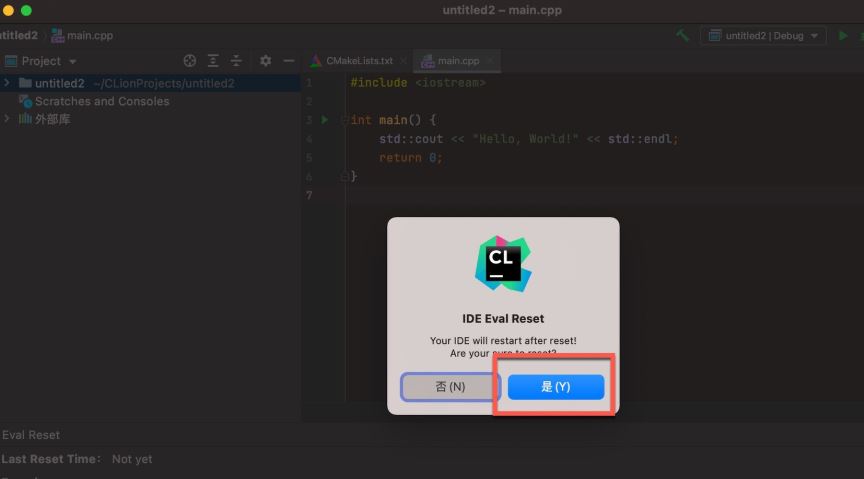Hide the Project tool window
This screenshot has width=864, height=479.
point(289,61)
